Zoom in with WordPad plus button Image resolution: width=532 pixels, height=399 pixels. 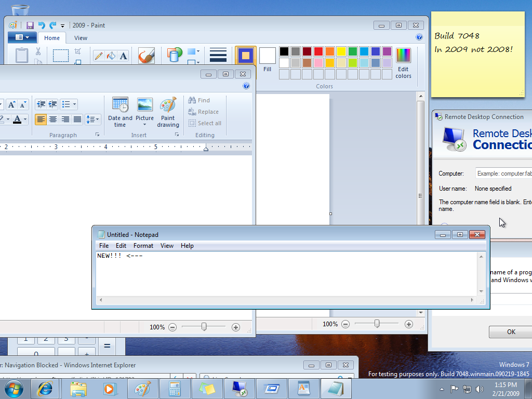tap(236, 327)
